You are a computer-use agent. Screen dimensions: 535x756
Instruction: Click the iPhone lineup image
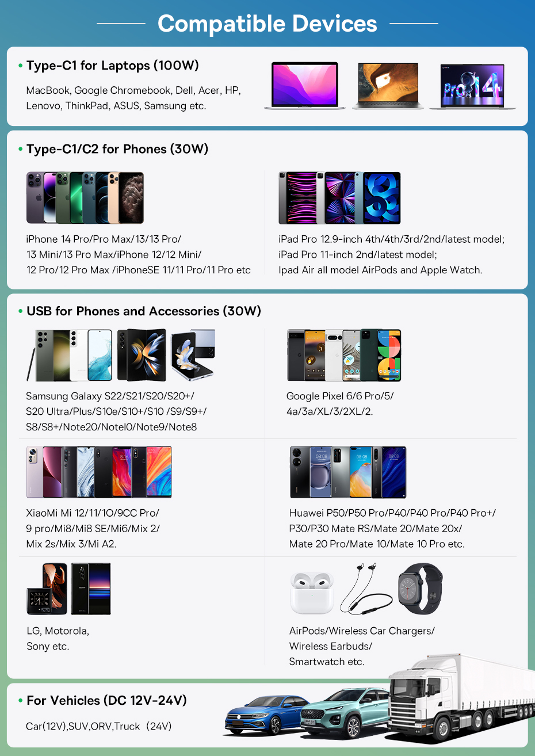85,197
